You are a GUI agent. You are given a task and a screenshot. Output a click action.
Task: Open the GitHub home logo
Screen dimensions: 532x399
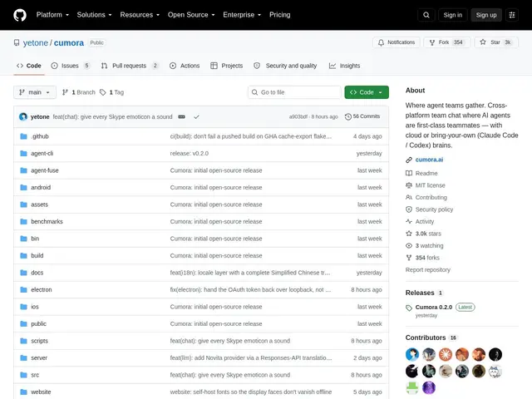coord(20,15)
